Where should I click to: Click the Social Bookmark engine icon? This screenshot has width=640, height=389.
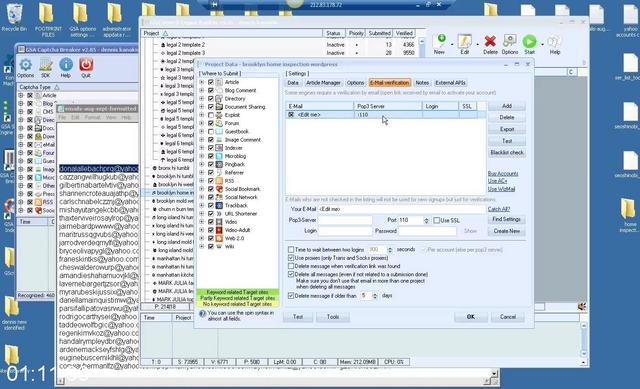(x=219, y=189)
